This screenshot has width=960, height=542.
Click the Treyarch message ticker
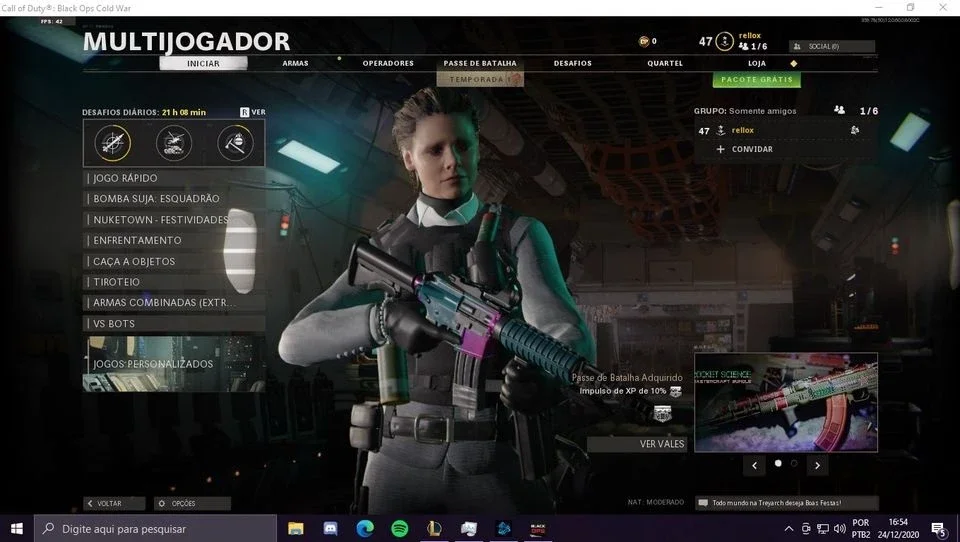pos(787,503)
